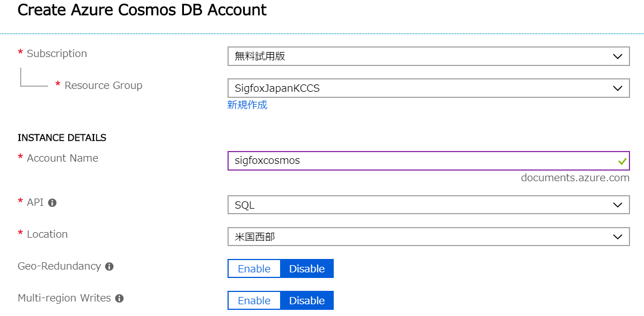The width and height of the screenshot is (644, 316).
Task: Click the API field chevron arrow
Action: 617,205
